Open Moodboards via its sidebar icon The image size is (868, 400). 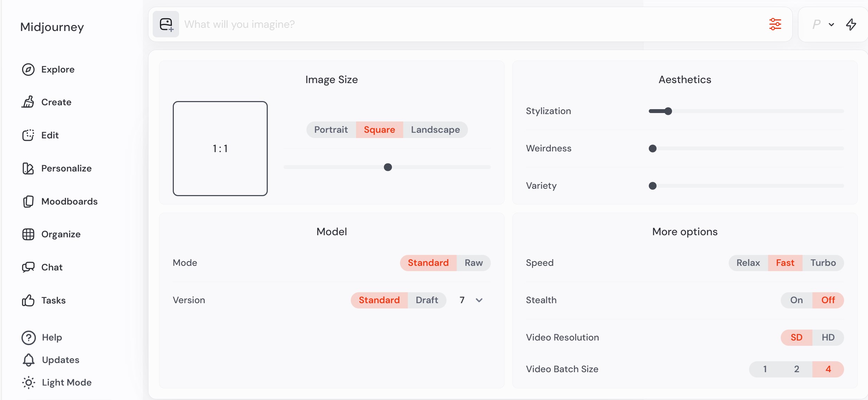(x=28, y=201)
